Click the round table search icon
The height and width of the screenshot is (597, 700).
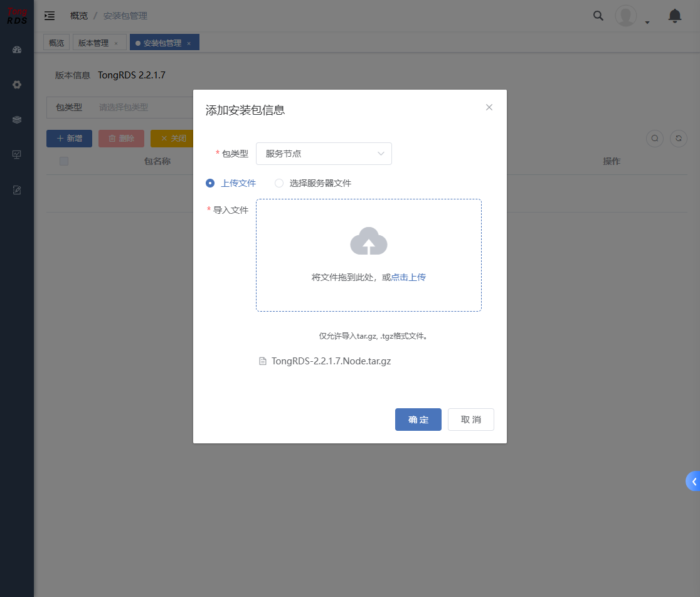(x=655, y=139)
